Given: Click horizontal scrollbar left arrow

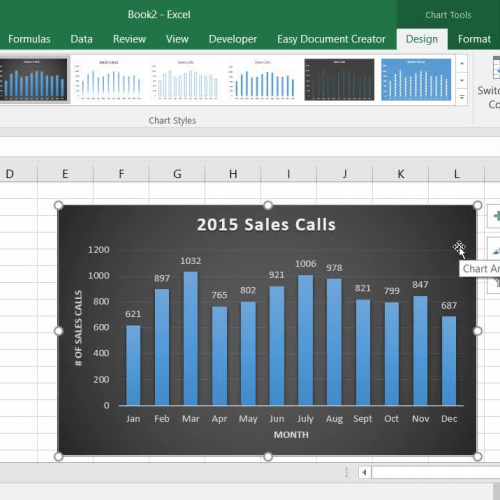Looking at the screenshot, I should [x=365, y=472].
